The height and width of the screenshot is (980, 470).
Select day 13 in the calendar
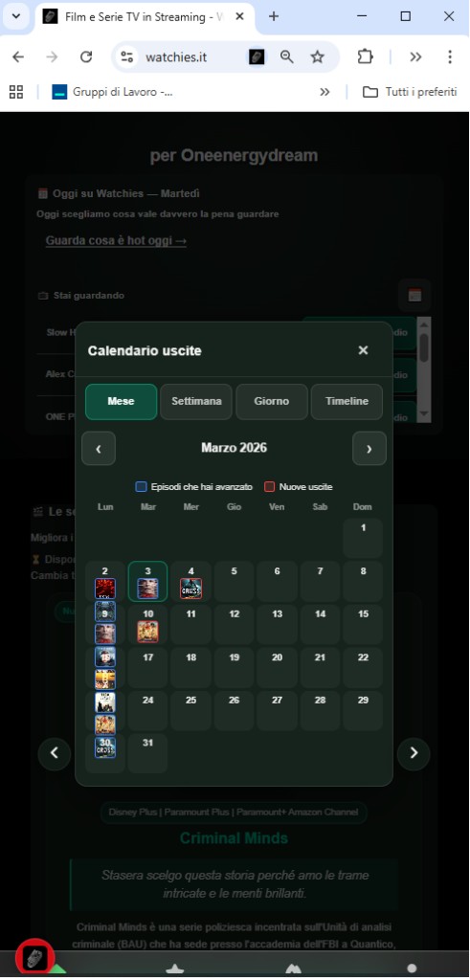(x=277, y=624)
